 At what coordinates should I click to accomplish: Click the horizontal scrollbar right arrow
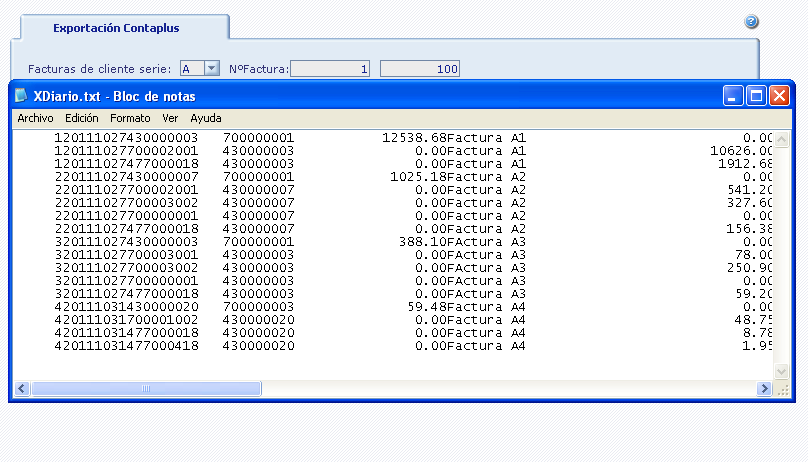764,388
